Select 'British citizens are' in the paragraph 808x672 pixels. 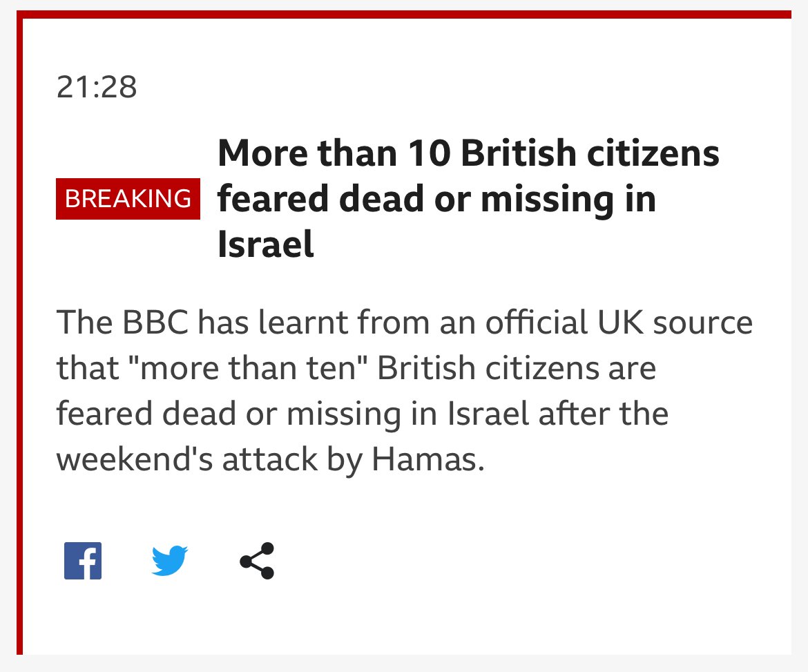tap(517, 368)
